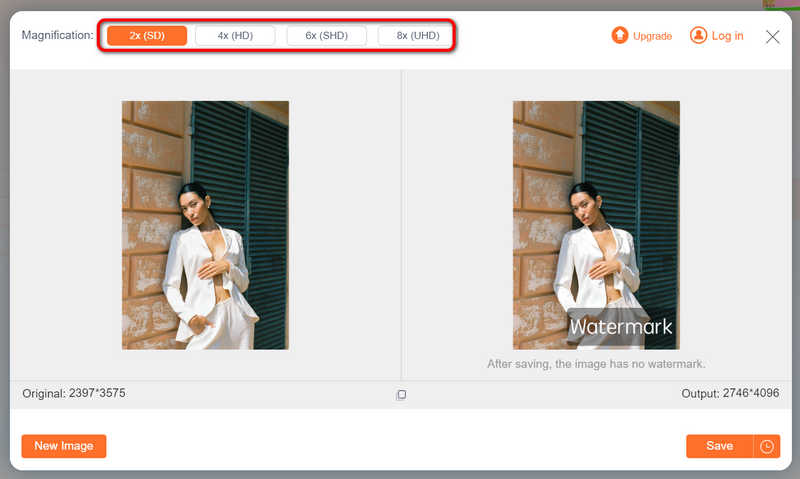This screenshot has height=479, width=800.
Task: Click New Image button
Action: tap(64, 446)
